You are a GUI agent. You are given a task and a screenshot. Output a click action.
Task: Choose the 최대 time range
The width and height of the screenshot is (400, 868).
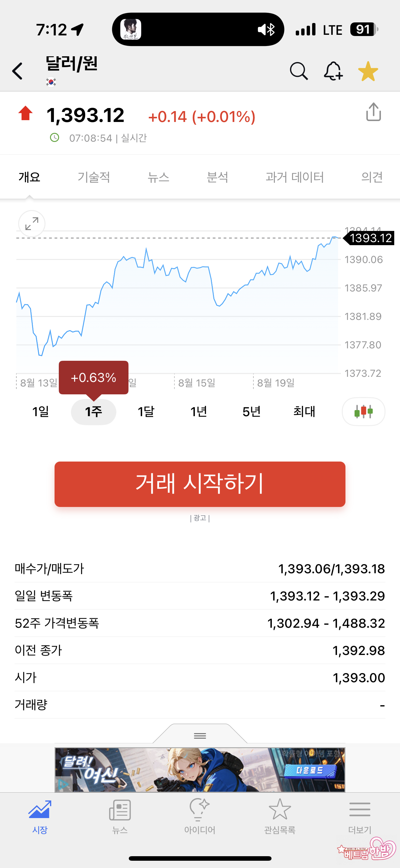point(304,411)
